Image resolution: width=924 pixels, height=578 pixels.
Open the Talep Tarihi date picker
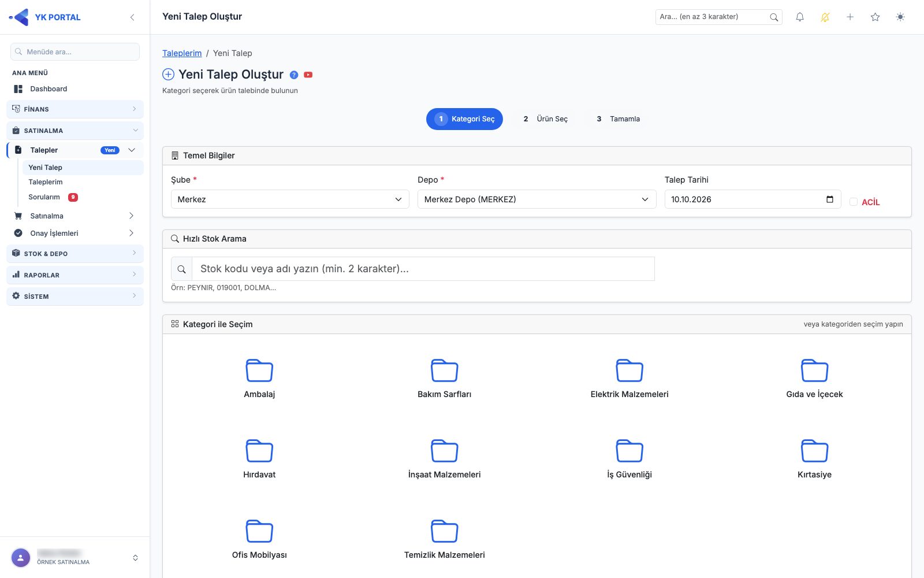pyautogui.click(x=830, y=199)
